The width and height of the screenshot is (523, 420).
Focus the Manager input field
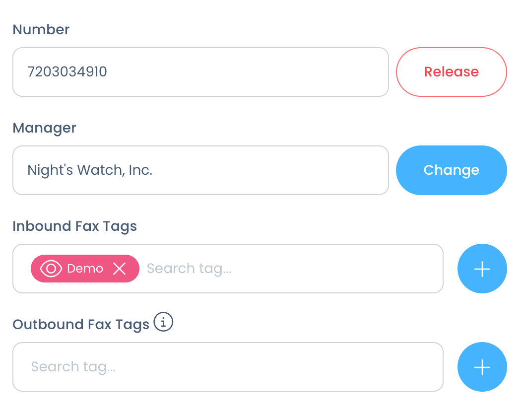point(200,170)
